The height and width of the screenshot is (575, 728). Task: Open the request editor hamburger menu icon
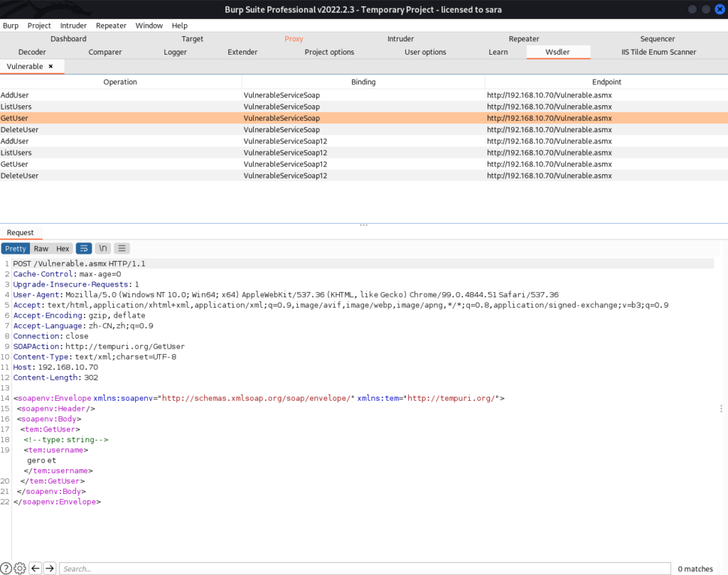122,248
